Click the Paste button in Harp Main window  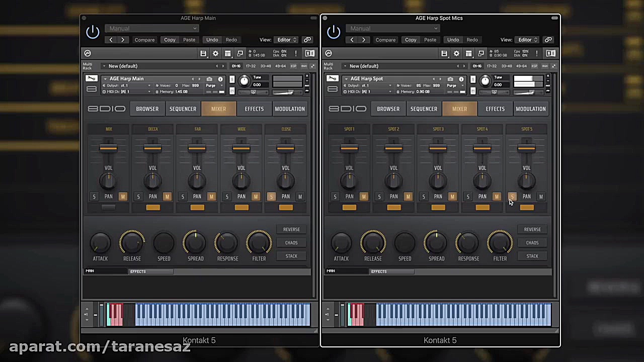(189, 40)
